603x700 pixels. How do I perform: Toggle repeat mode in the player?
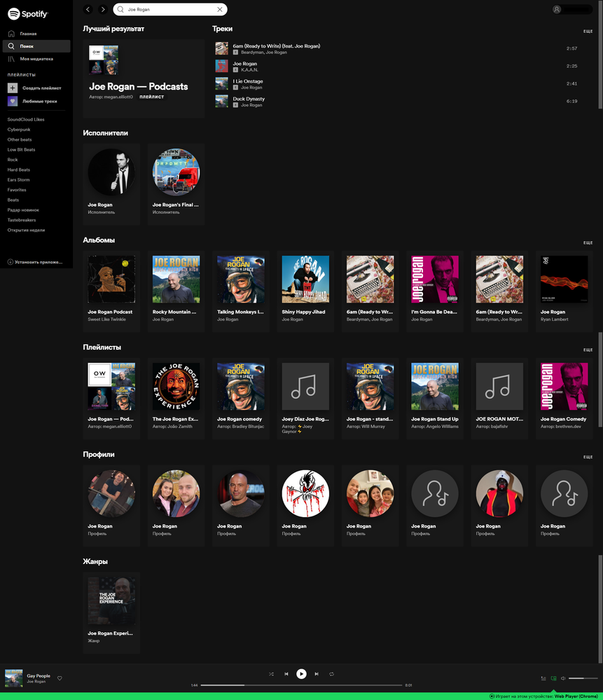point(332,674)
